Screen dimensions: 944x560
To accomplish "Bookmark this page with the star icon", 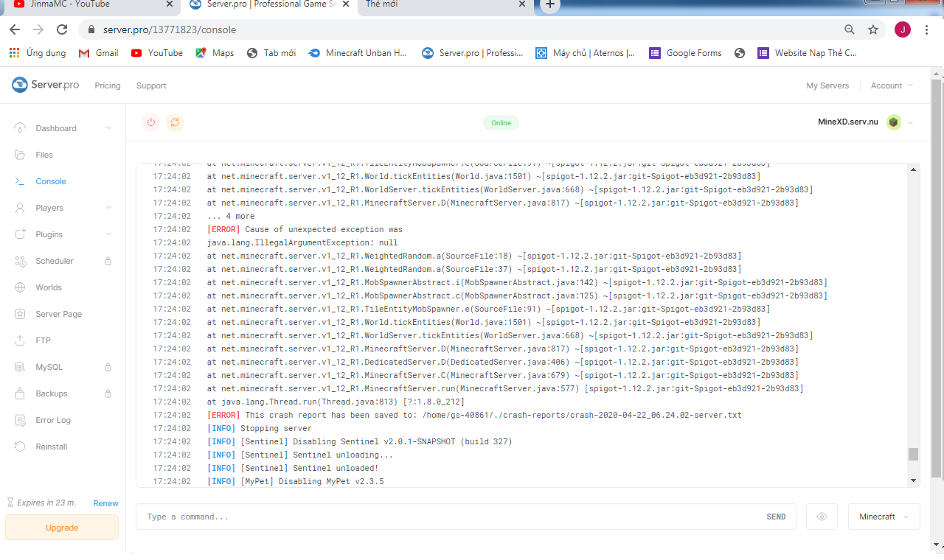I will point(873,29).
